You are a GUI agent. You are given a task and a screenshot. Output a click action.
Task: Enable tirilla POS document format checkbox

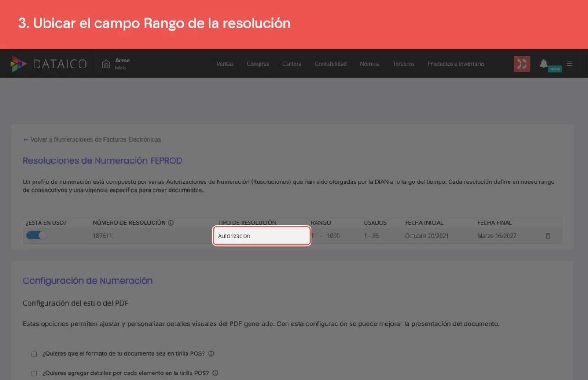point(34,354)
